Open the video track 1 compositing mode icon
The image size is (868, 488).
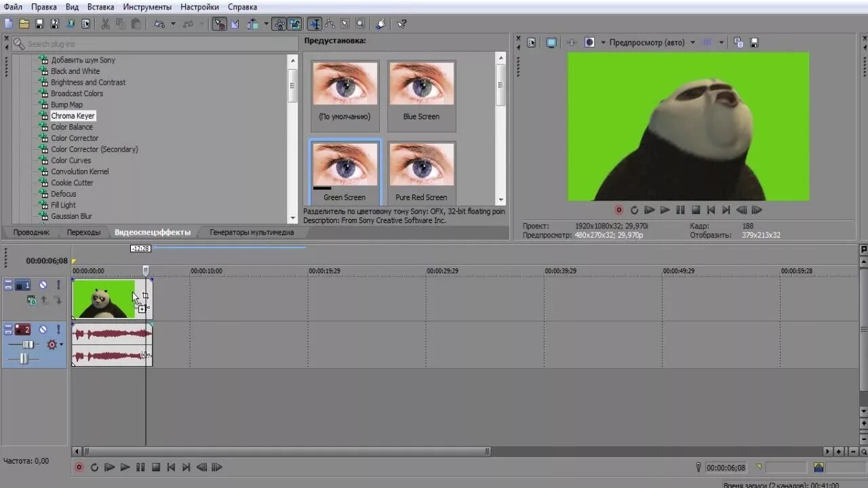coord(32,300)
